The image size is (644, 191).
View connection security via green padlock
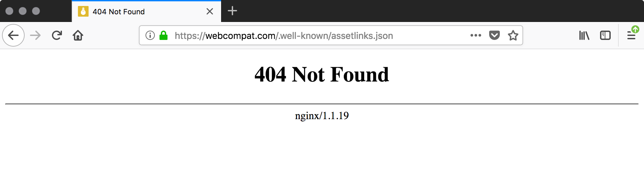pos(163,35)
